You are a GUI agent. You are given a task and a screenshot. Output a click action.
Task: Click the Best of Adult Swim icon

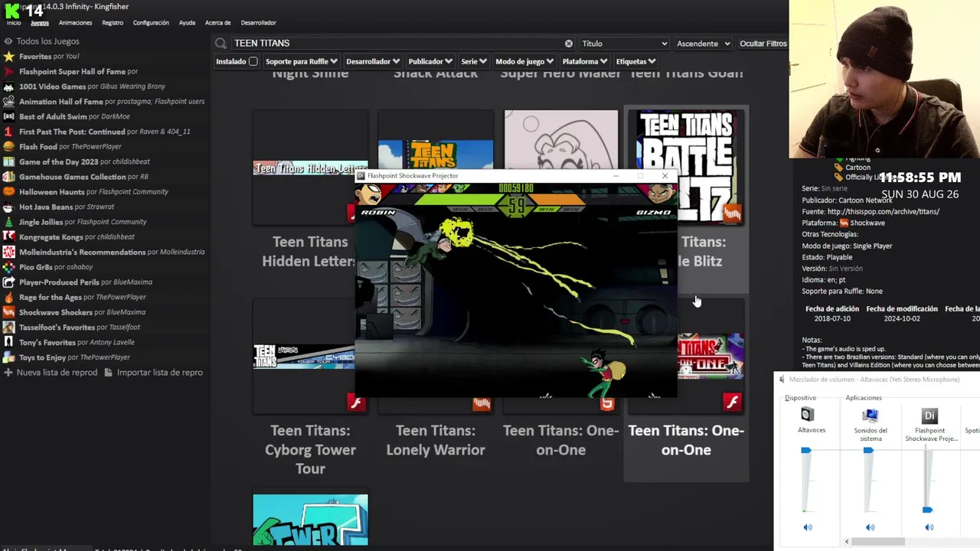[8, 116]
